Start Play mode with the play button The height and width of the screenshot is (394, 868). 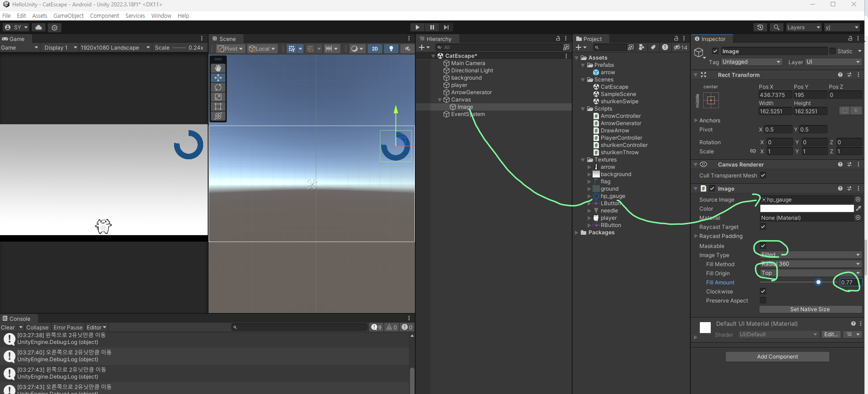point(417,27)
